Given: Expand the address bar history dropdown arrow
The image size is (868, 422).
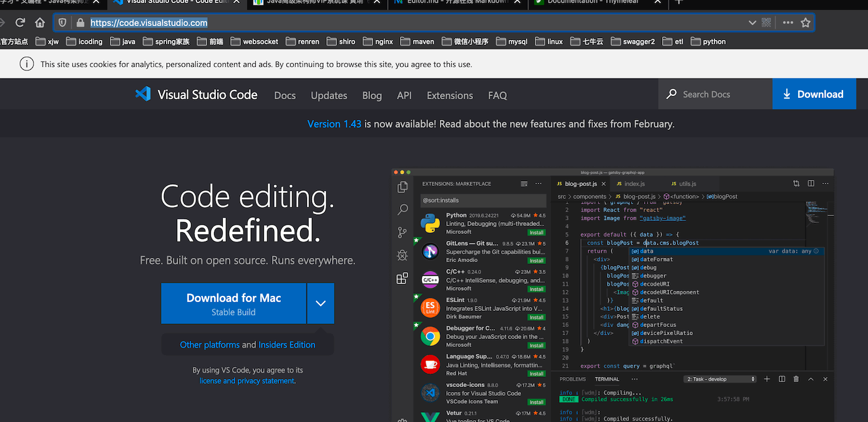Looking at the screenshot, I should point(753,22).
